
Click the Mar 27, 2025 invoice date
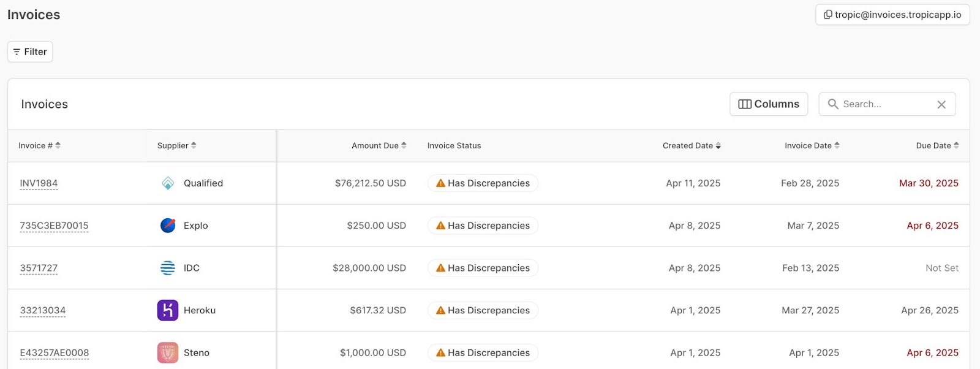pyautogui.click(x=810, y=310)
